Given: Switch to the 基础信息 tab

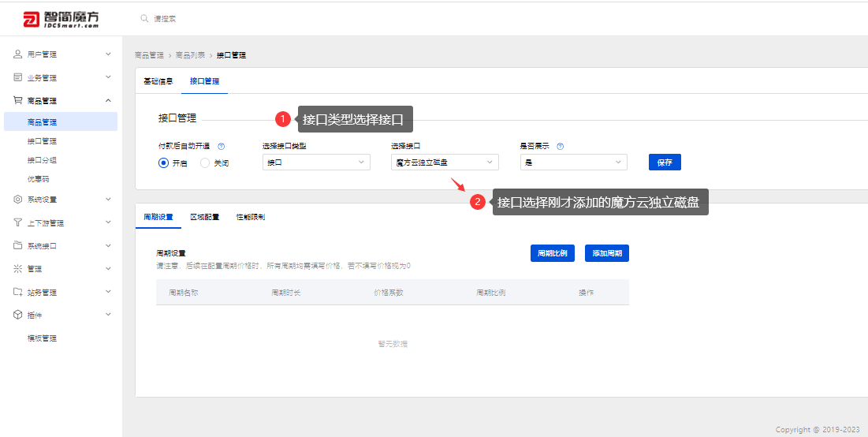Looking at the screenshot, I should [x=158, y=81].
